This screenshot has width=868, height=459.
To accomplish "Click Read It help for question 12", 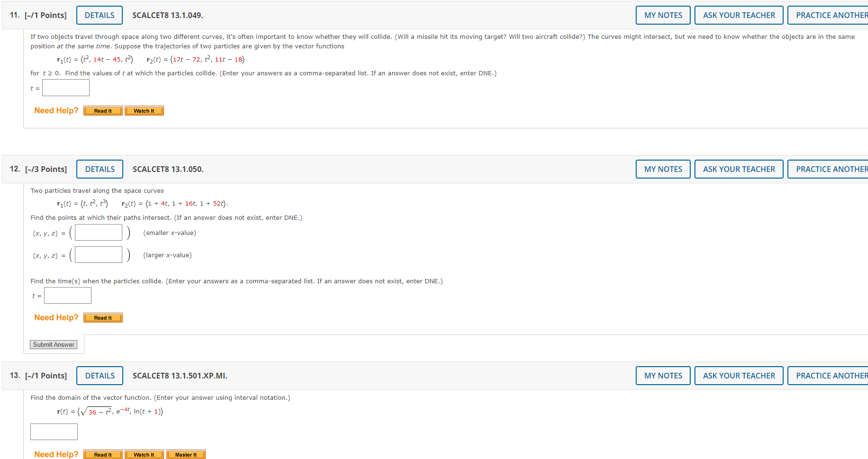I will point(103,318).
